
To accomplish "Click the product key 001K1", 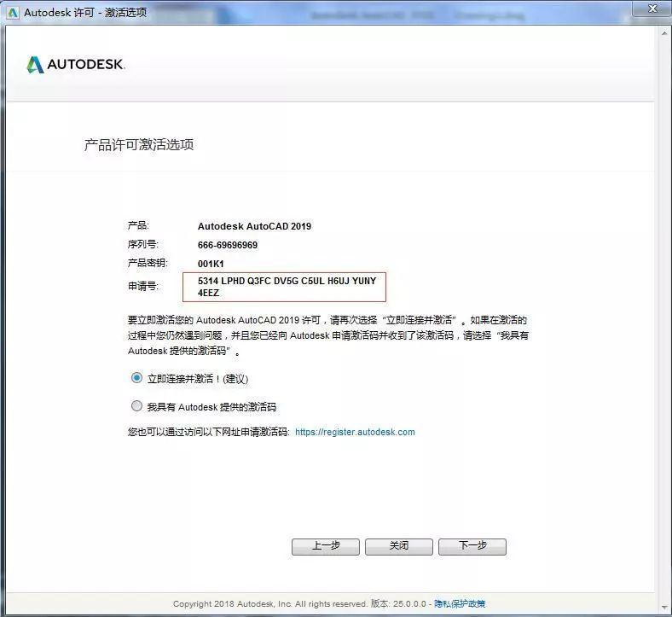I will (211, 264).
